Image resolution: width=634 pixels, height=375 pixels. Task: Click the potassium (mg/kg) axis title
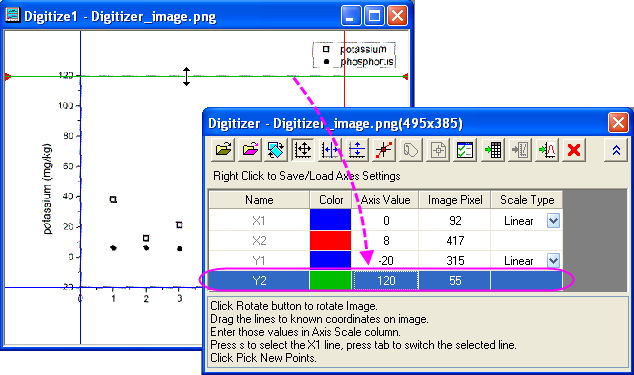tap(47, 189)
